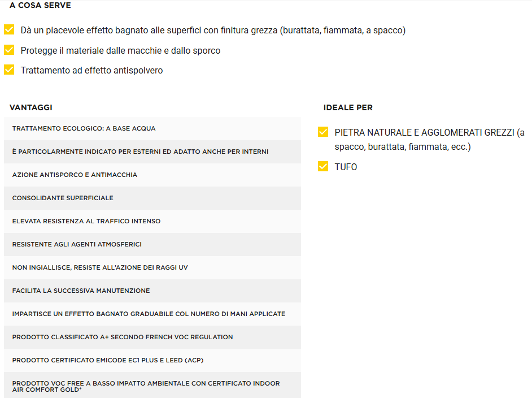Select the 'effetto bagnato graduabile' advantage row
Image resolution: width=532 pixels, height=398 pixels.
[152, 314]
